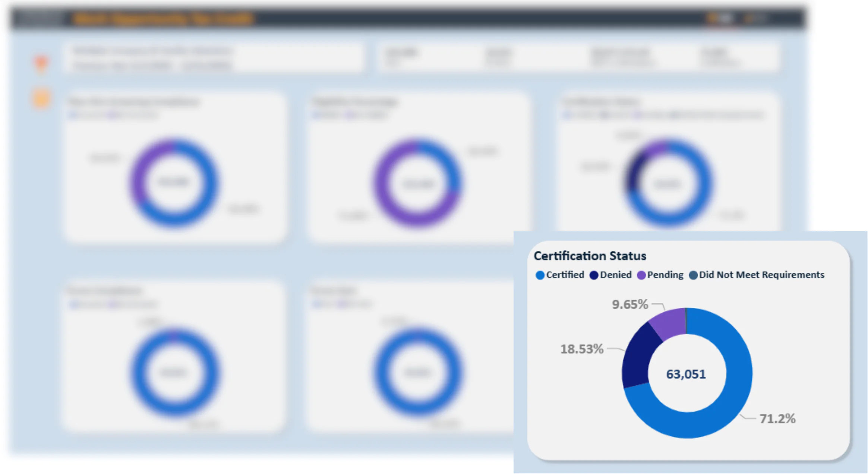Select the Certified legend label
Viewport: 868px width, 474px height.
coord(565,275)
